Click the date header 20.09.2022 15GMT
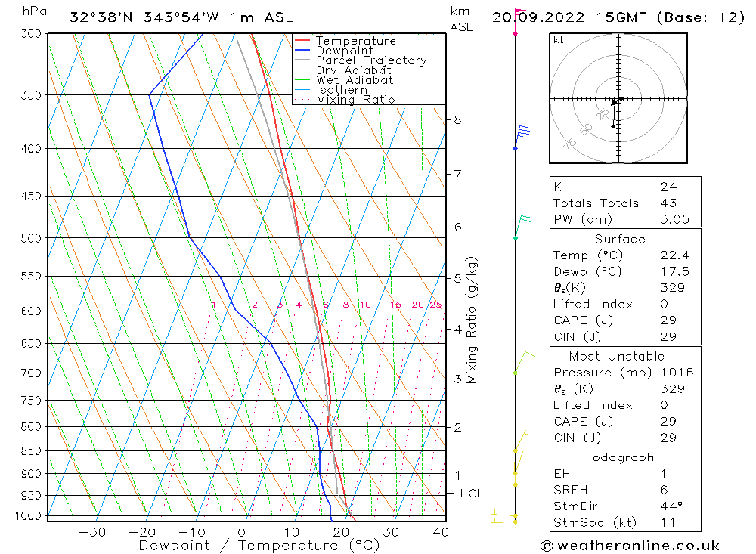This screenshot has height=554, width=756. pos(569,17)
